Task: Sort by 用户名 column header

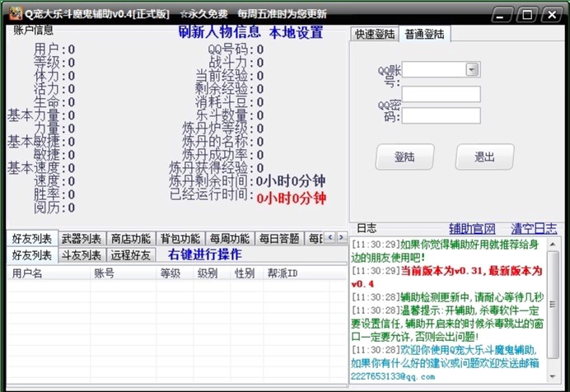Action: point(49,273)
